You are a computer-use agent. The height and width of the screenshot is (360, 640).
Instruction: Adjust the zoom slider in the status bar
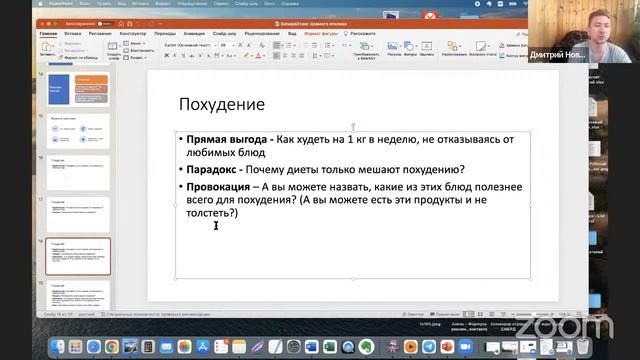point(533,314)
